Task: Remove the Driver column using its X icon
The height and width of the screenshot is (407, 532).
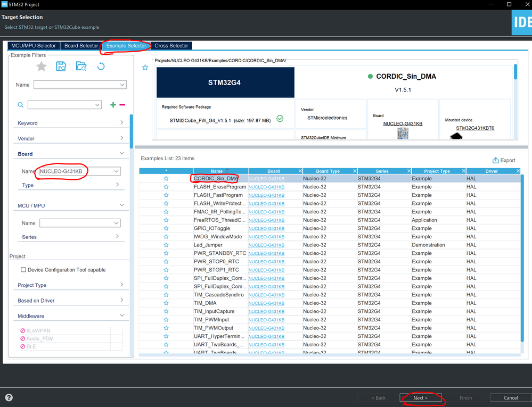Action: click(x=518, y=171)
